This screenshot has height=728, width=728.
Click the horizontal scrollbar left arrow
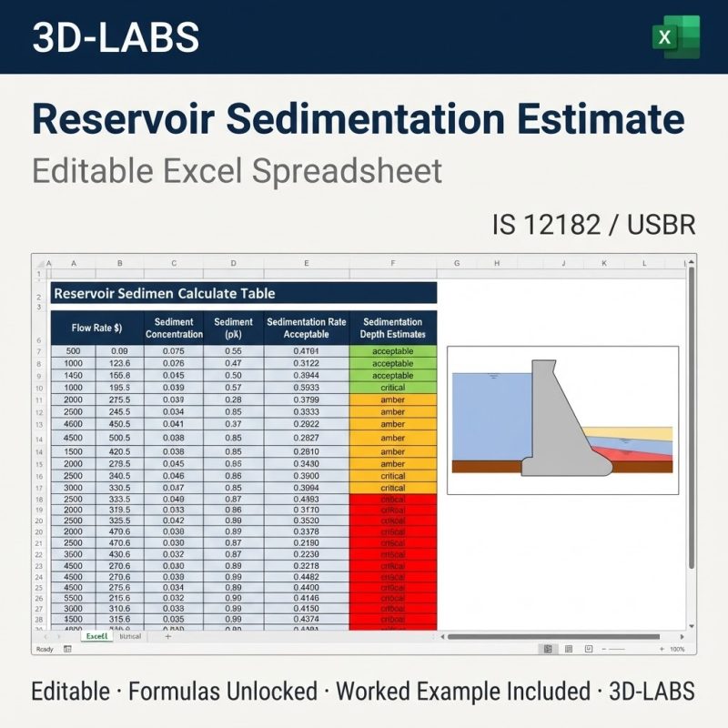pos(442,637)
